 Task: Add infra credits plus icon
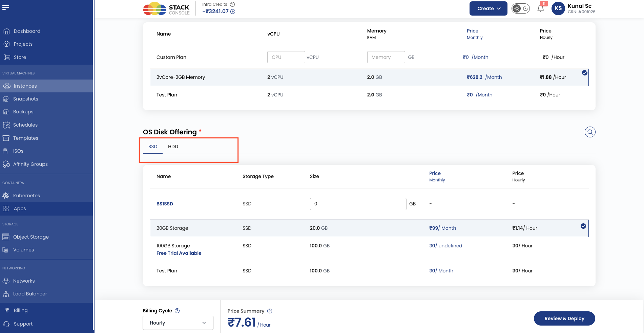(233, 12)
